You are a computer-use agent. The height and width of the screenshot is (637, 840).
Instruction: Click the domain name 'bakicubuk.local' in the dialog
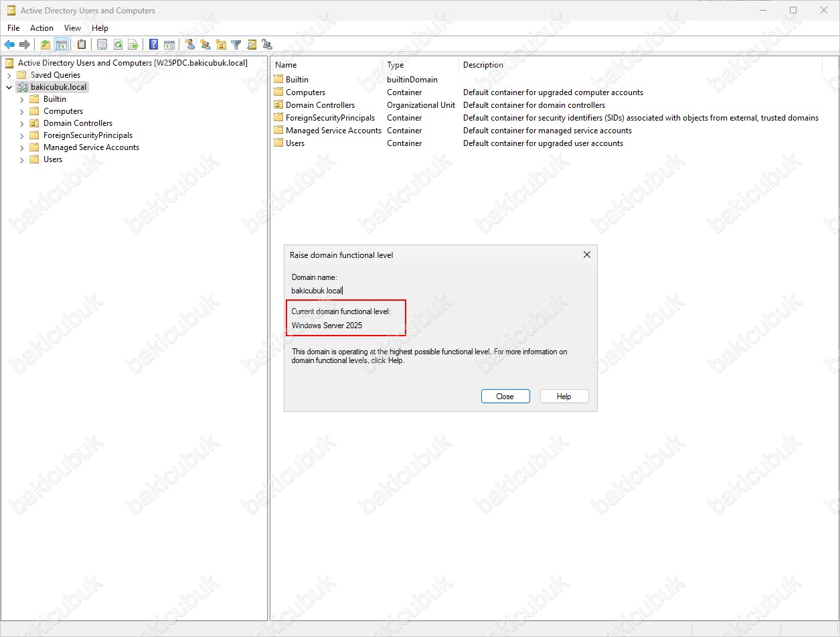(x=317, y=291)
